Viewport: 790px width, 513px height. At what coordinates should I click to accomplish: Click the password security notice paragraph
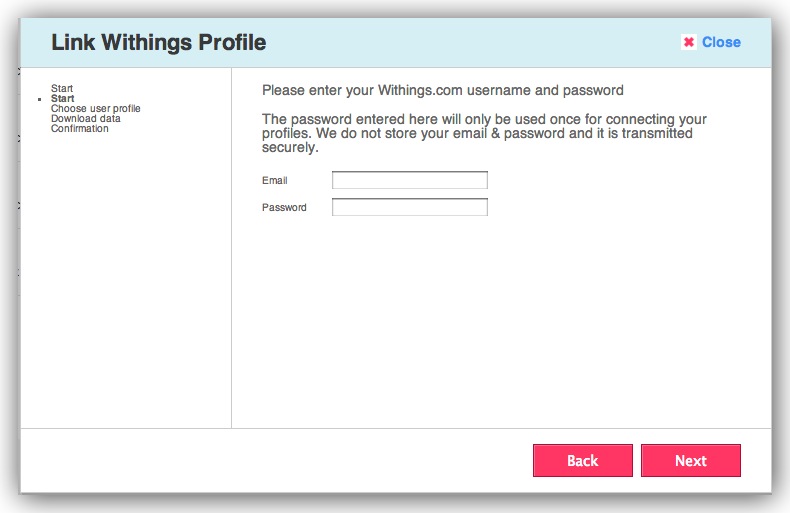pyautogui.click(x=484, y=133)
